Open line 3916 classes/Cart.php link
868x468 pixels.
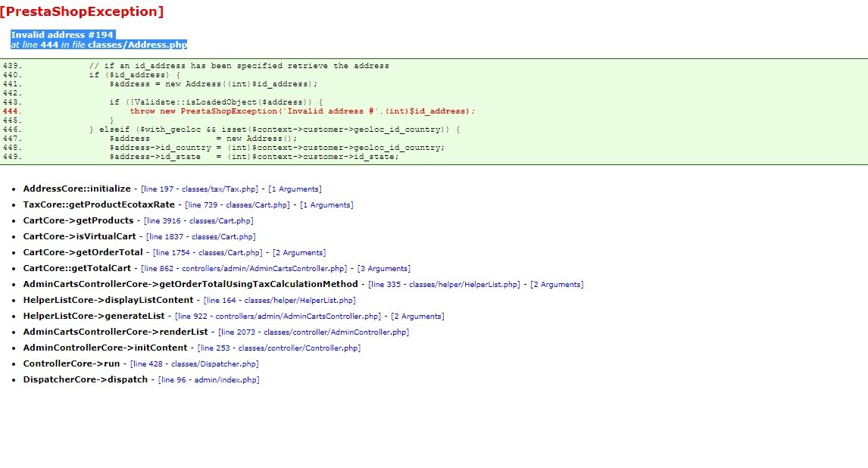[x=198, y=220]
